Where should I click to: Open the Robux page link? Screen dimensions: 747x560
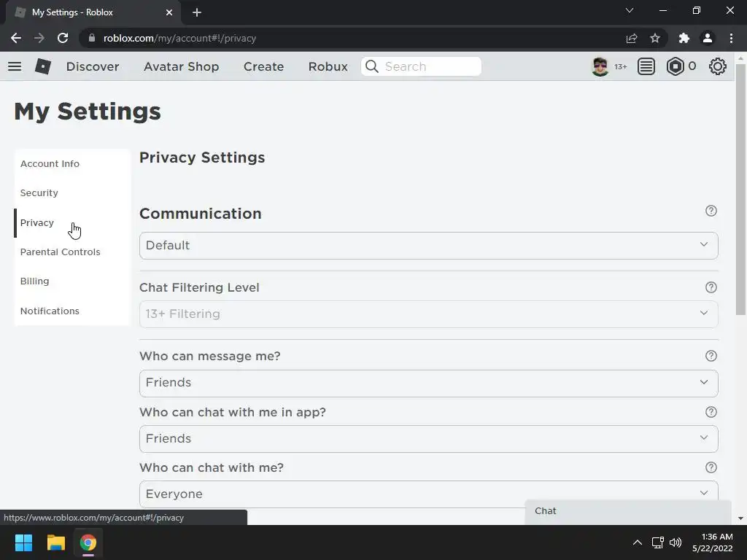(x=328, y=66)
